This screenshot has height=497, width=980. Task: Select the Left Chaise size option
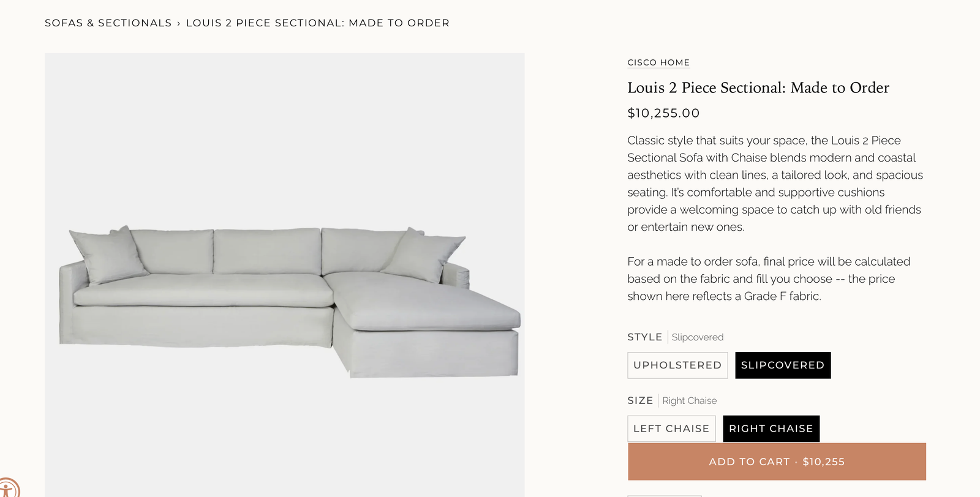click(671, 429)
